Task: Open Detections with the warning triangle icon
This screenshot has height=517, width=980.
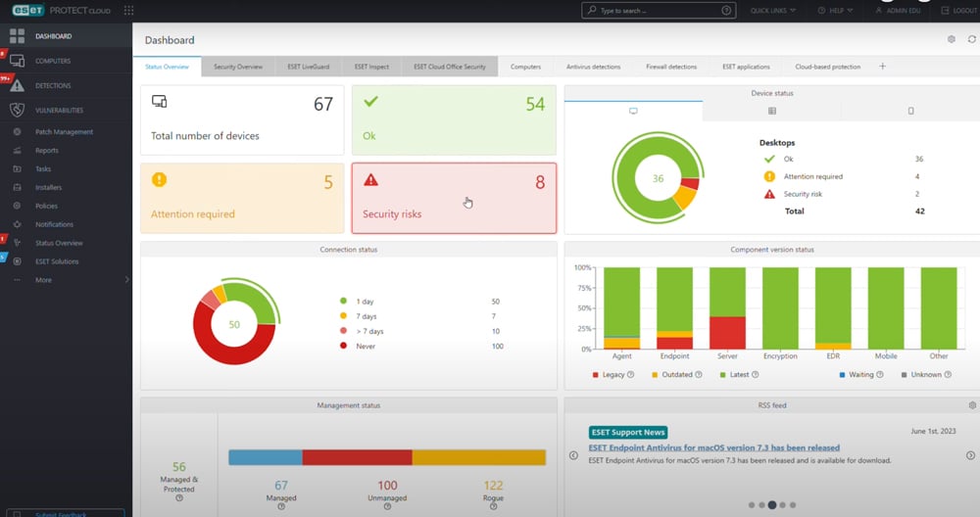Action: [52, 85]
